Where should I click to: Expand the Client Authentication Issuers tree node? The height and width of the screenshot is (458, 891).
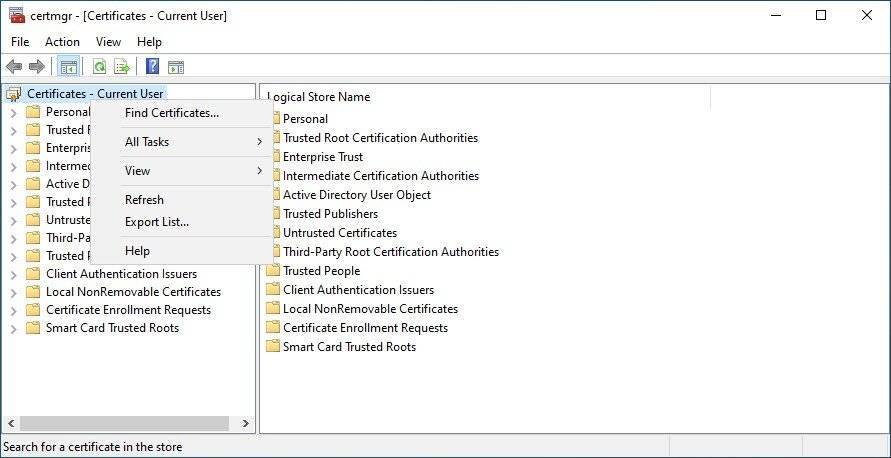tap(13, 274)
